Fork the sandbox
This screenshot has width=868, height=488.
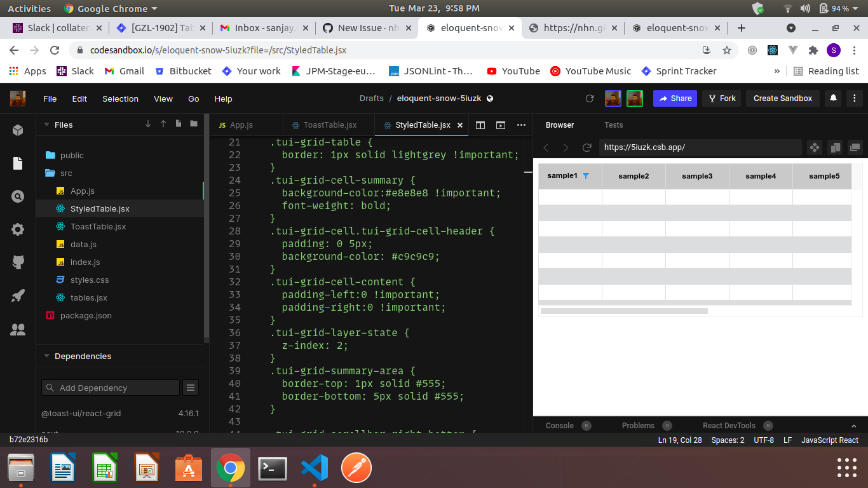click(x=722, y=98)
